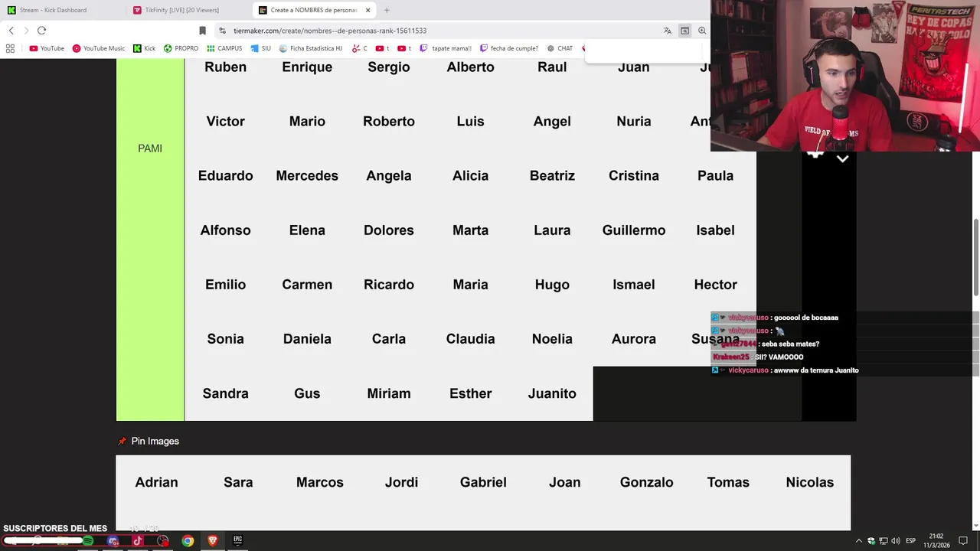The width and height of the screenshot is (980, 551).
Task: Close the tiermaker tab
Action: (x=368, y=10)
